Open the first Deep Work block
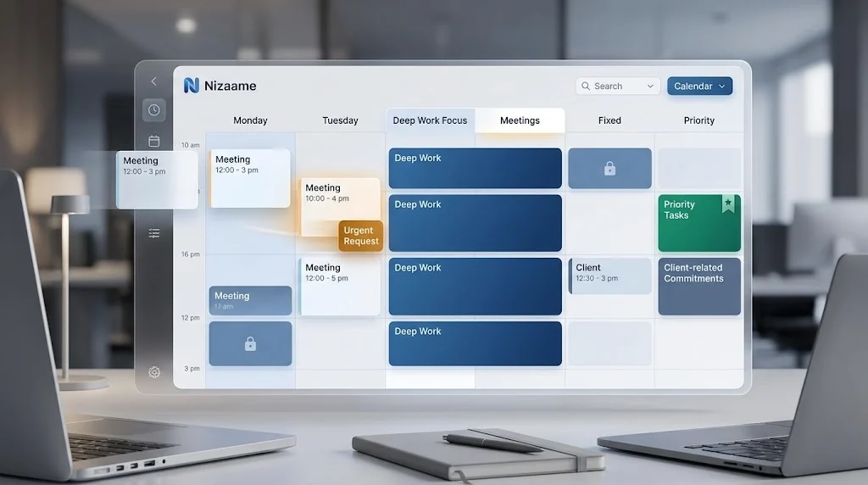Screen dimensions: 868x485 tap(475, 169)
